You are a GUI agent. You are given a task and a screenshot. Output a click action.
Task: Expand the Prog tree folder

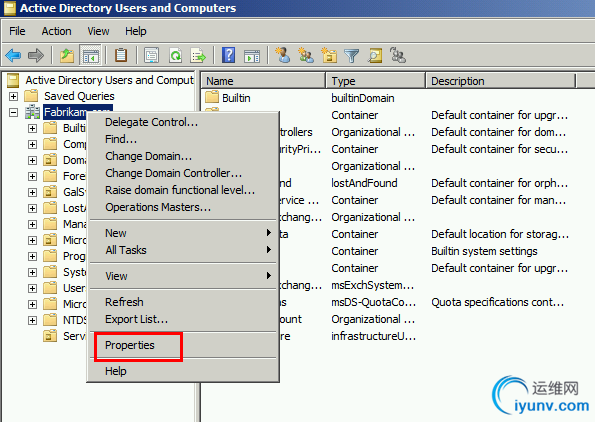tap(33, 257)
